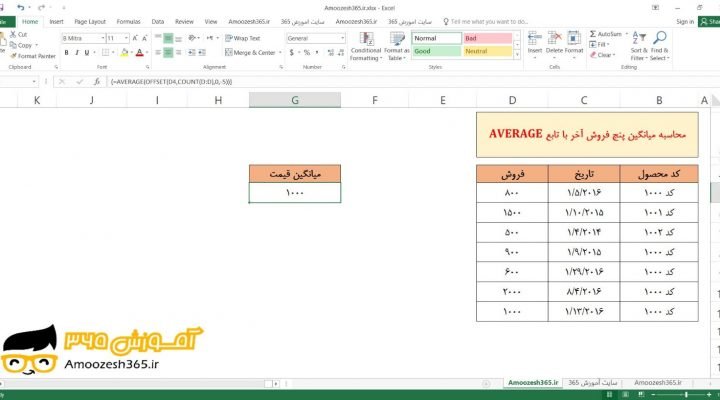The width and height of the screenshot is (720, 400).
Task: Apply the Neutral cell style swatch
Action: [487, 51]
